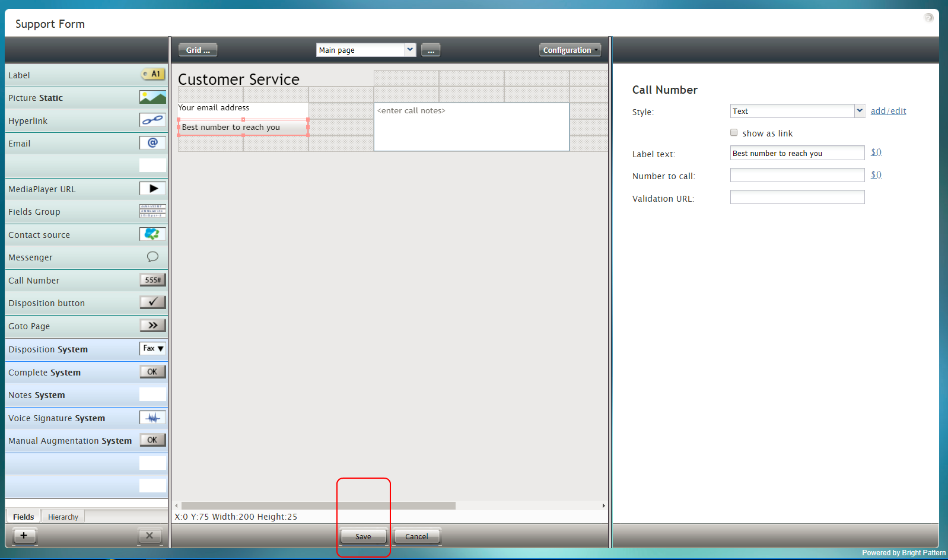
Task: Select the Complete System OK icon
Action: pyautogui.click(x=152, y=371)
